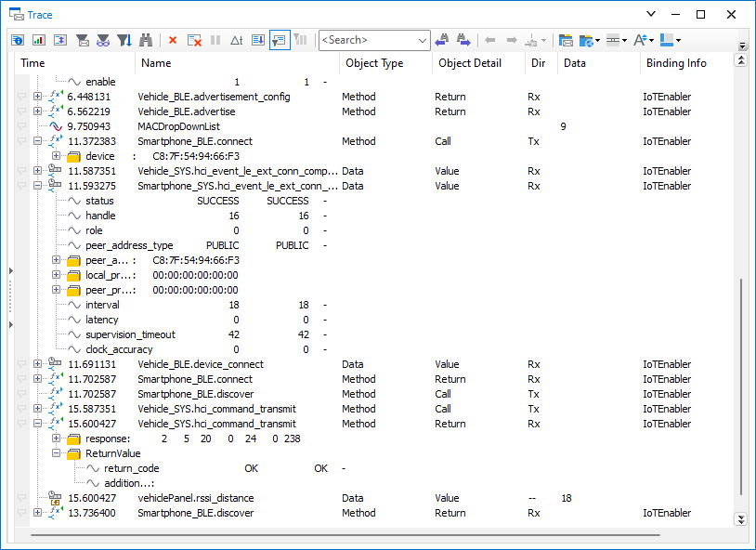Click the Name column header
The width and height of the screenshot is (756, 550).
[237, 63]
